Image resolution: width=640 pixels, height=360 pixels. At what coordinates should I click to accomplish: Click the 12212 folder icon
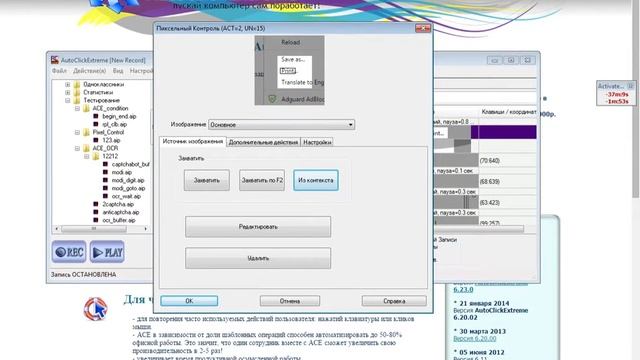[96, 156]
